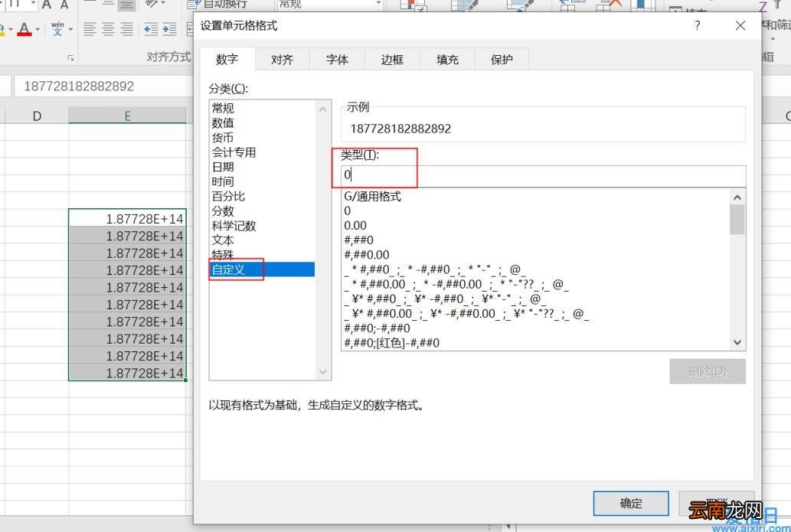791x532 pixels.
Task: Align text left in Excel ribbon
Action: coord(90,29)
